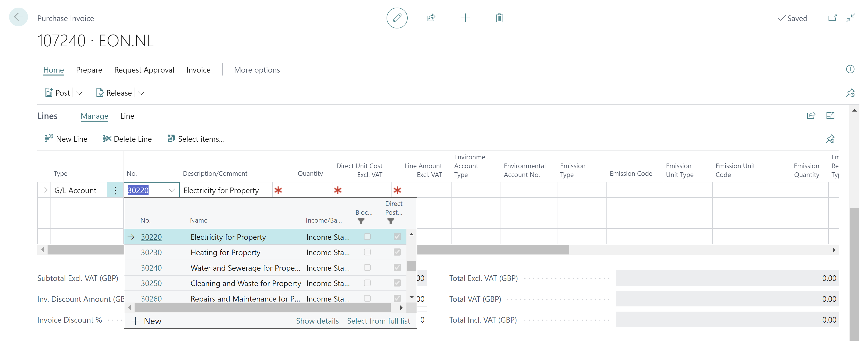Screen dimensions: 868x341
Task: Expand the Release dropdown arrow
Action: point(141,93)
